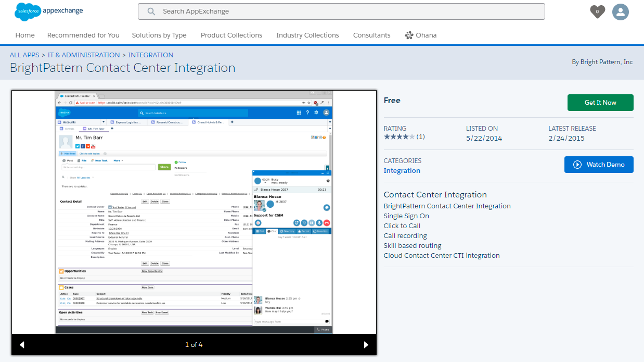The width and height of the screenshot is (644, 362).
Task: Click the Integration category link
Action: pyautogui.click(x=402, y=171)
